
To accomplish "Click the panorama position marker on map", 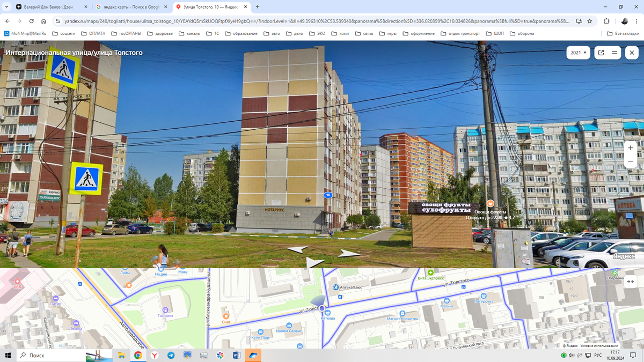I will [x=322, y=308].
